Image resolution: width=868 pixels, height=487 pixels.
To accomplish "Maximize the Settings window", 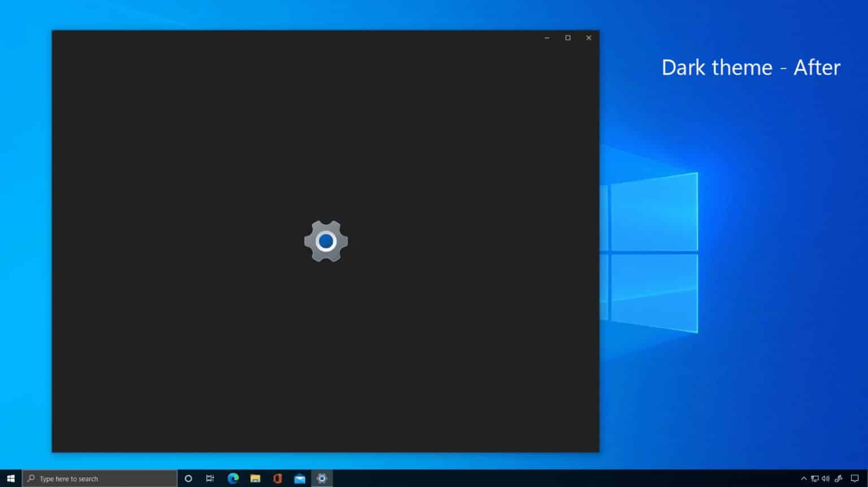I will pyautogui.click(x=567, y=37).
